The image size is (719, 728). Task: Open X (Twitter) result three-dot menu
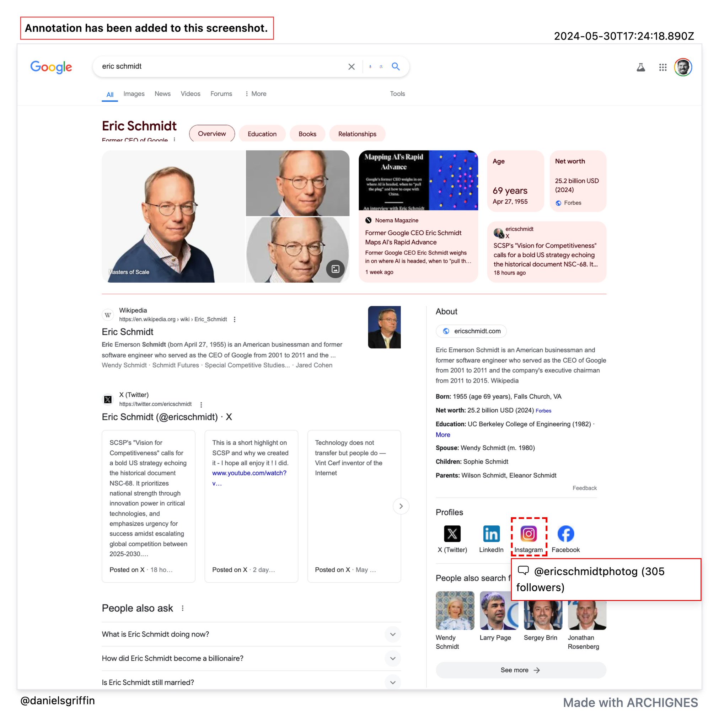tap(201, 404)
